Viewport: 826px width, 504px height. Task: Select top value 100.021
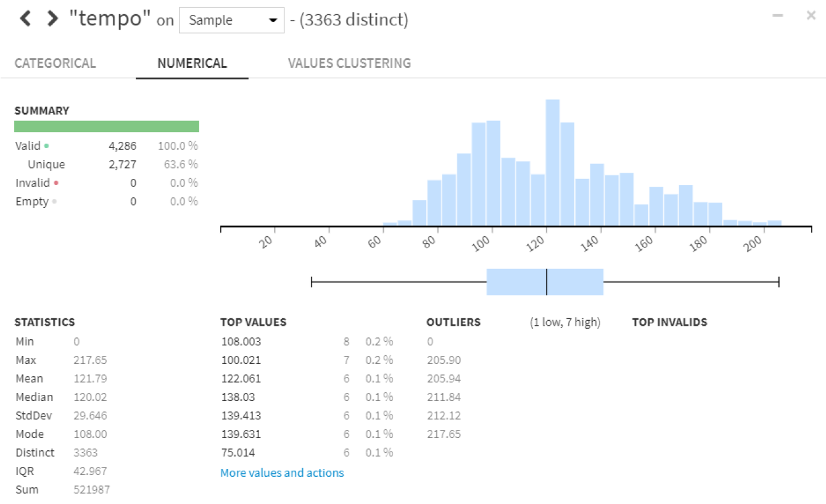click(x=241, y=360)
